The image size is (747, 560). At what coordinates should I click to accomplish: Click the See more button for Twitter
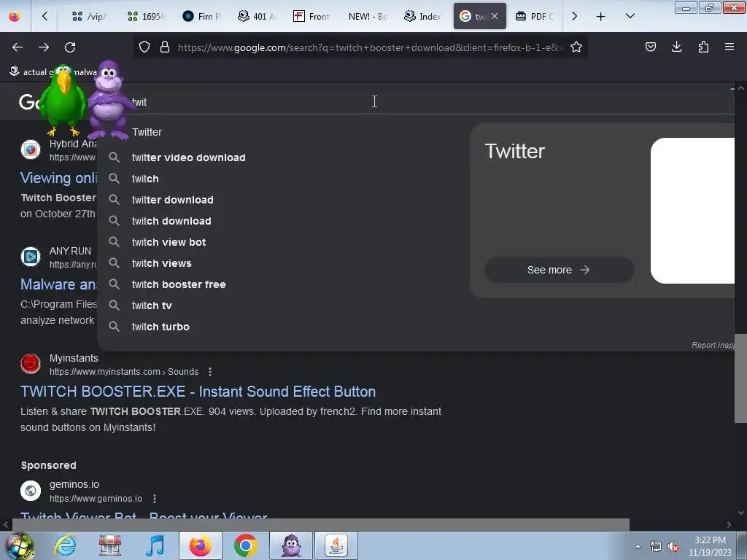click(559, 270)
